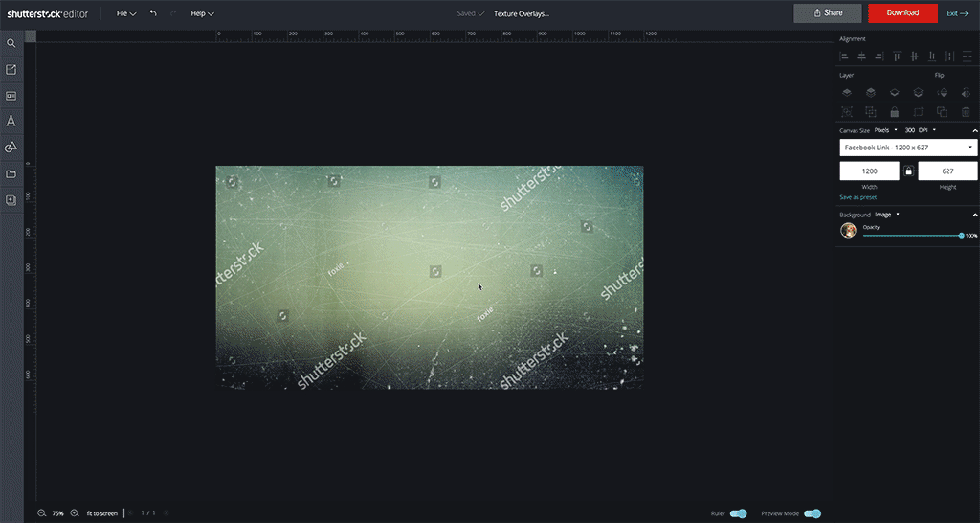
Task: Align vertical middle in Alignment row
Action: click(914, 57)
